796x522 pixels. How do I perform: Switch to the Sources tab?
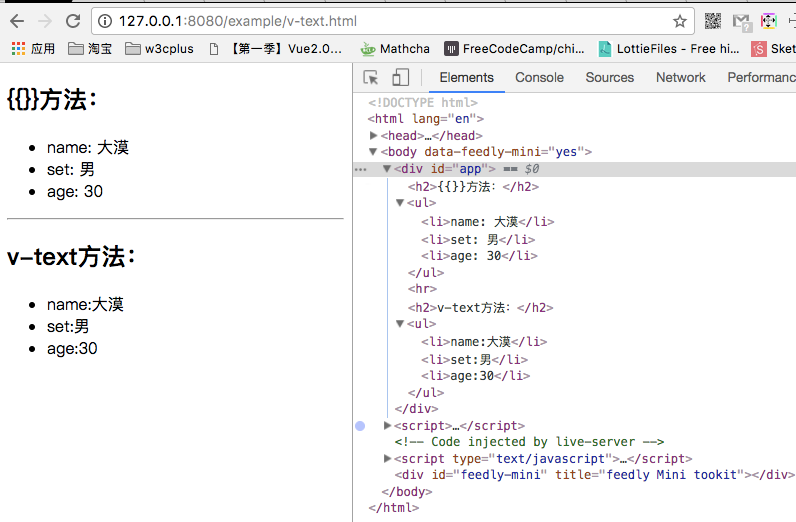coord(610,78)
